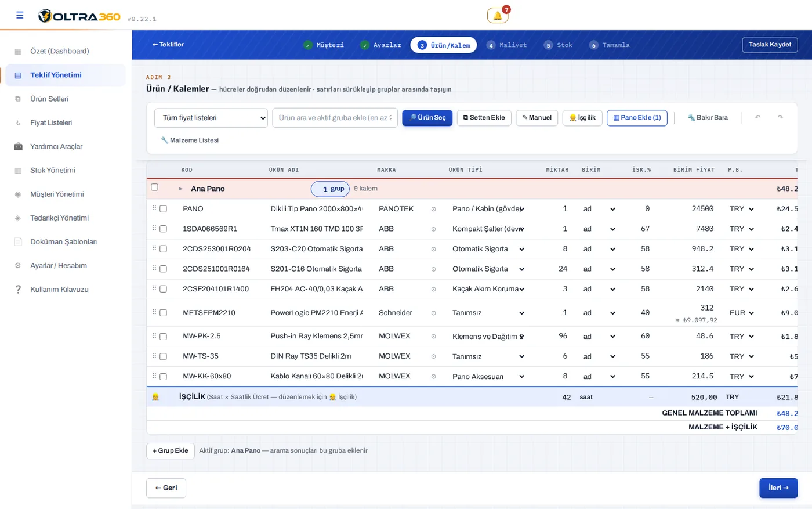Click the Fiyat Listeleri sidebar icon
The image size is (812, 509).
(18, 123)
